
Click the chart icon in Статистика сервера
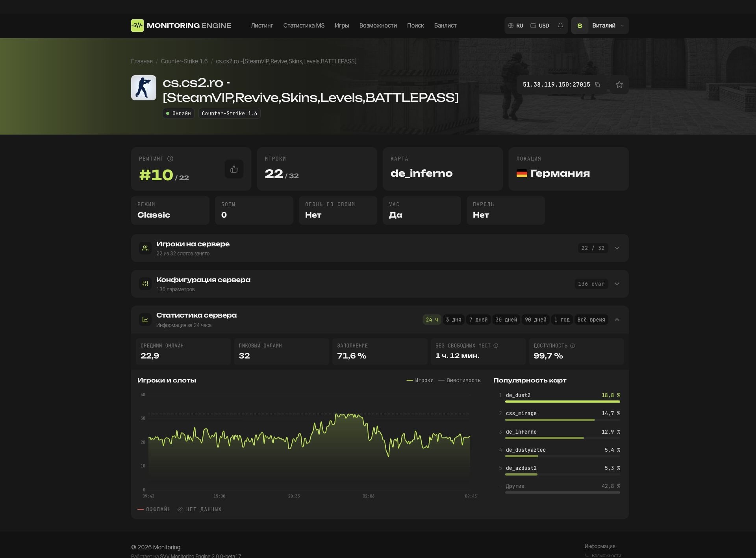point(145,320)
